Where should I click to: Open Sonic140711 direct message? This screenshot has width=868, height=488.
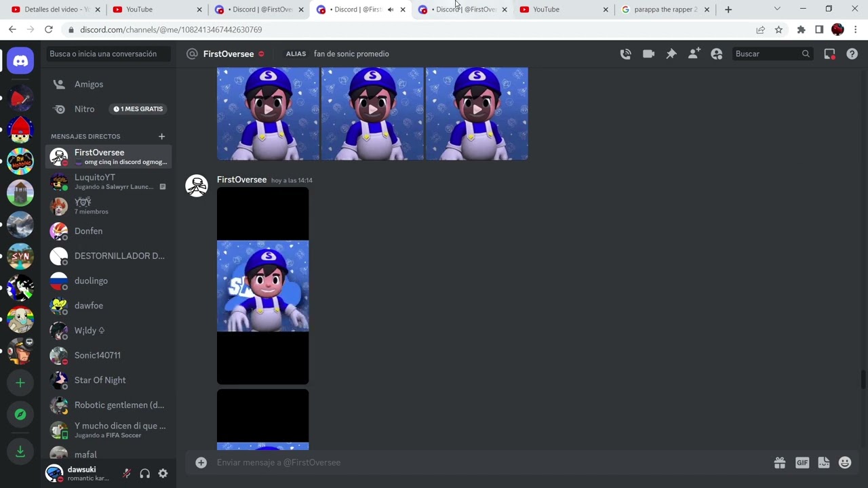tap(108, 355)
